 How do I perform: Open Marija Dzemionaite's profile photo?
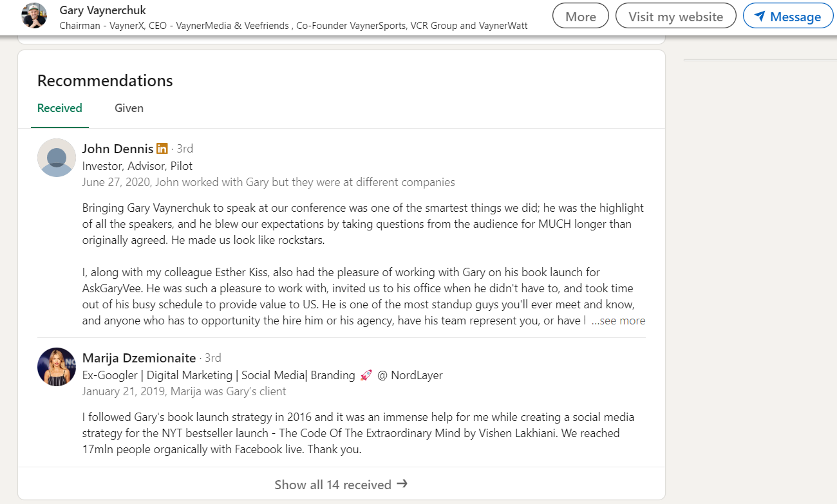tap(57, 367)
